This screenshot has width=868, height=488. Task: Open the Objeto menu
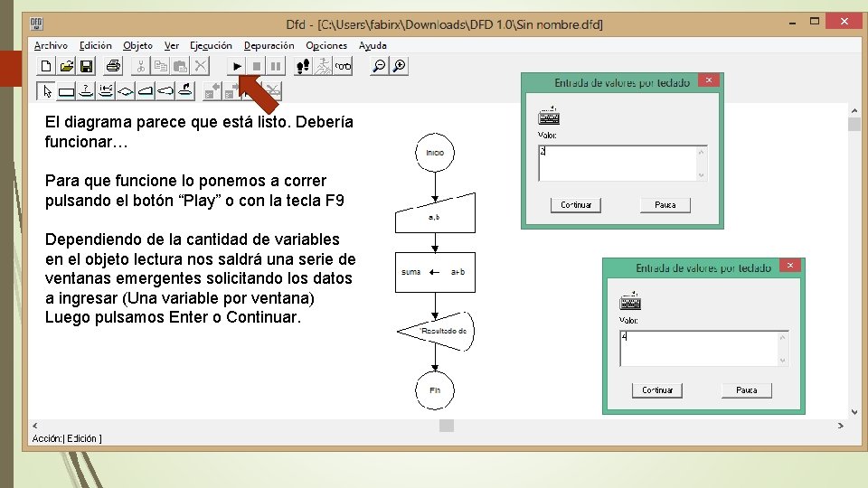137,45
